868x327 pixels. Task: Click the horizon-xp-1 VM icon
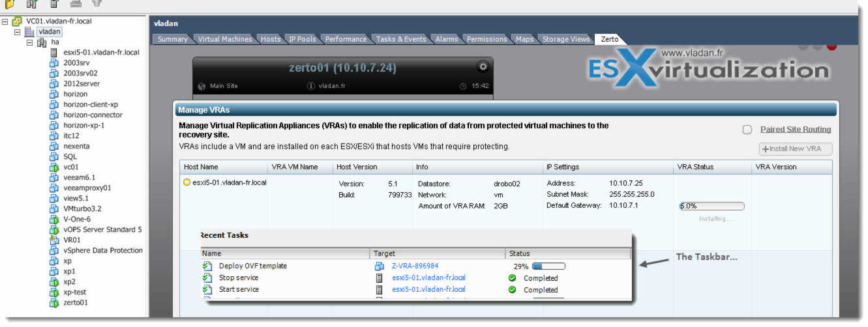point(54,126)
